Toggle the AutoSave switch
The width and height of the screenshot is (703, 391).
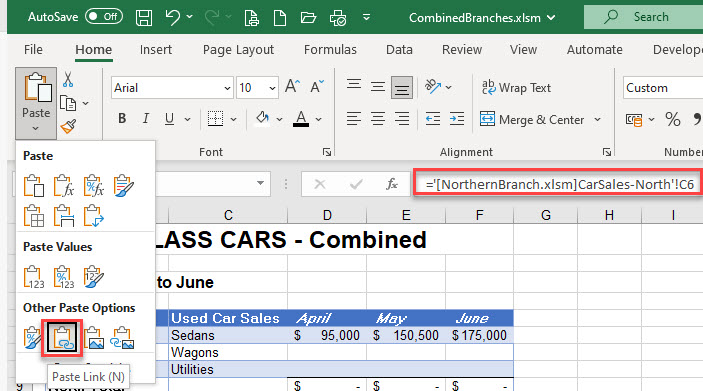[x=104, y=17]
